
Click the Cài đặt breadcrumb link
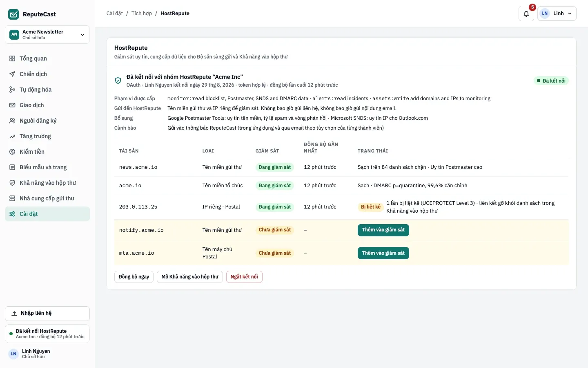(115, 13)
